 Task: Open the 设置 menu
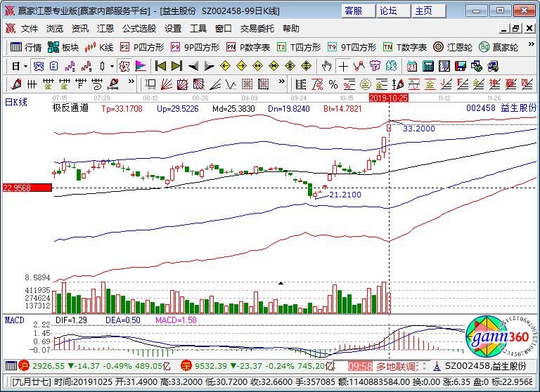[172, 29]
